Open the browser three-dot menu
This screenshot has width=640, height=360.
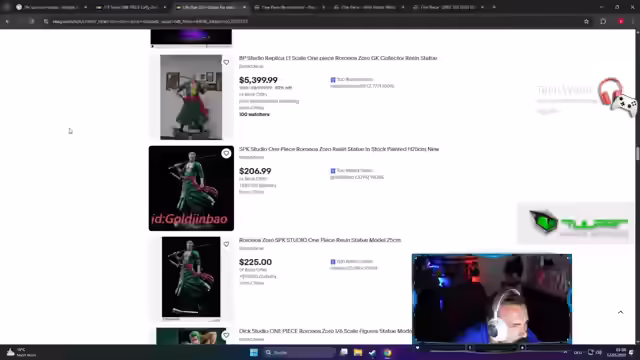pos(633,22)
